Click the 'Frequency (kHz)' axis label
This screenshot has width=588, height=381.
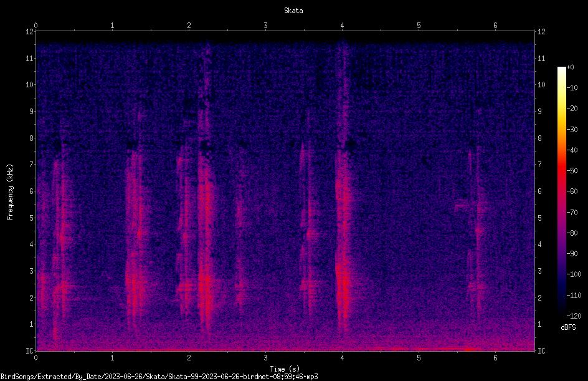[10, 192]
